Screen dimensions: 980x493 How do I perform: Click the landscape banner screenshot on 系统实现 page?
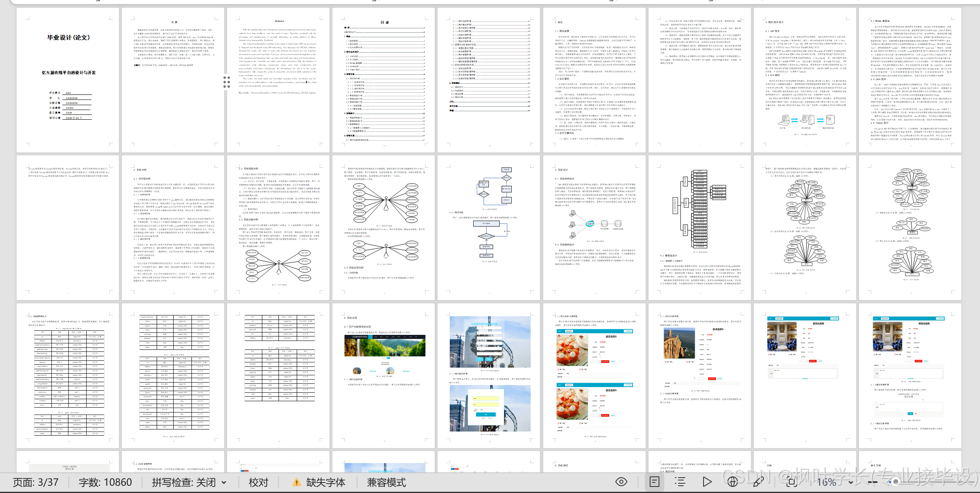click(385, 346)
